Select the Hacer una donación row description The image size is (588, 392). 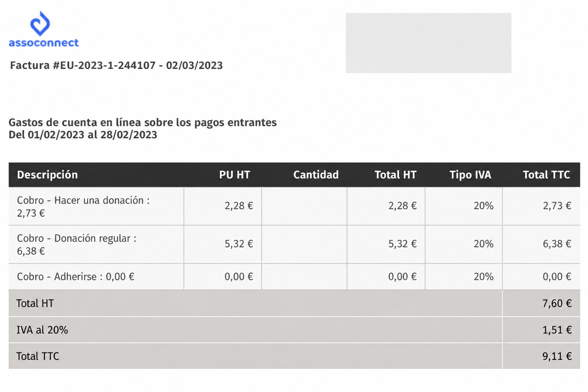83,207
